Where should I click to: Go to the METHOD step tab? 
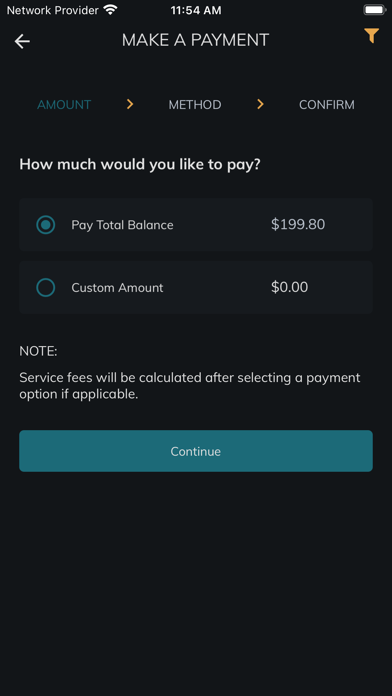click(x=195, y=105)
